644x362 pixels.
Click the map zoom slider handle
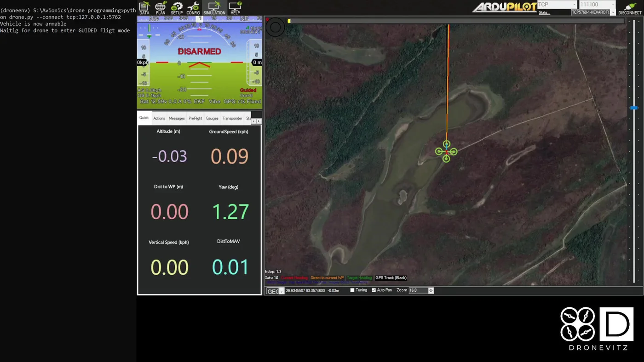(634, 107)
